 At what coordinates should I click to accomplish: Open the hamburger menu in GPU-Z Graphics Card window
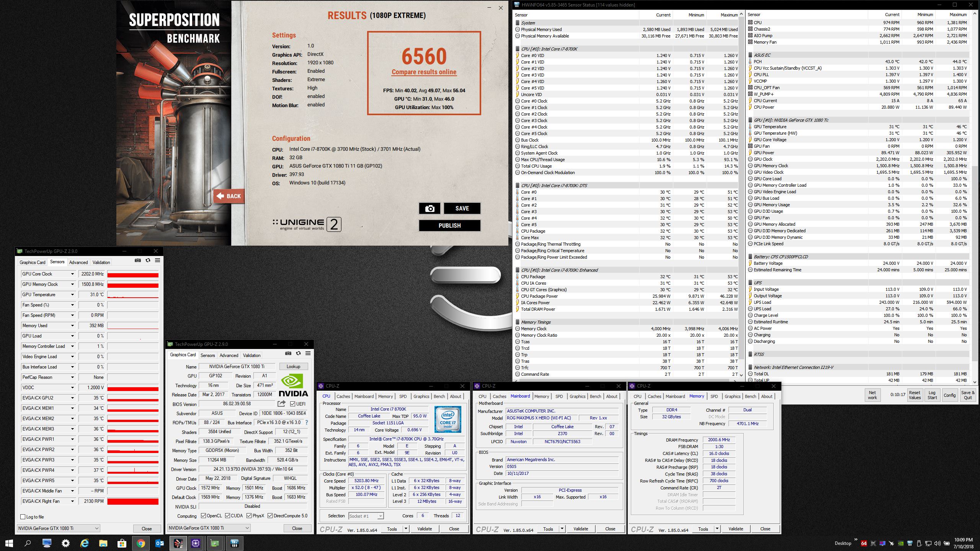pos(308,353)
